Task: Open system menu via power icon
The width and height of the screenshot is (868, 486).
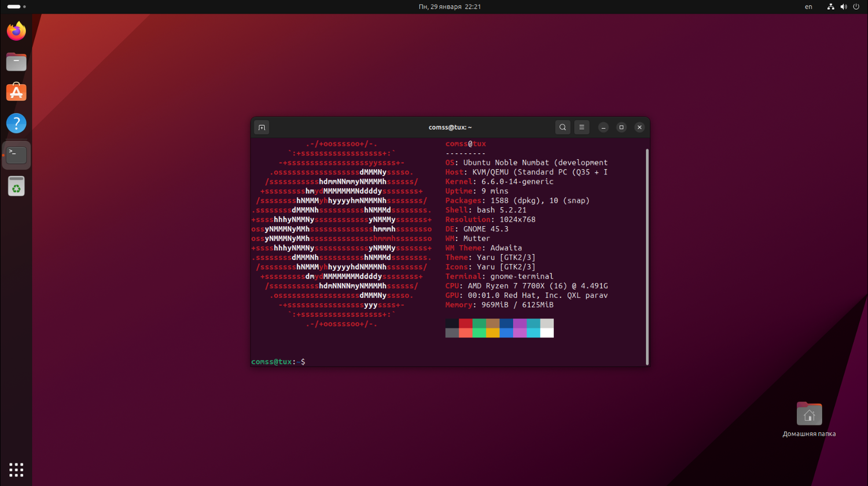Action: [856, 7]
